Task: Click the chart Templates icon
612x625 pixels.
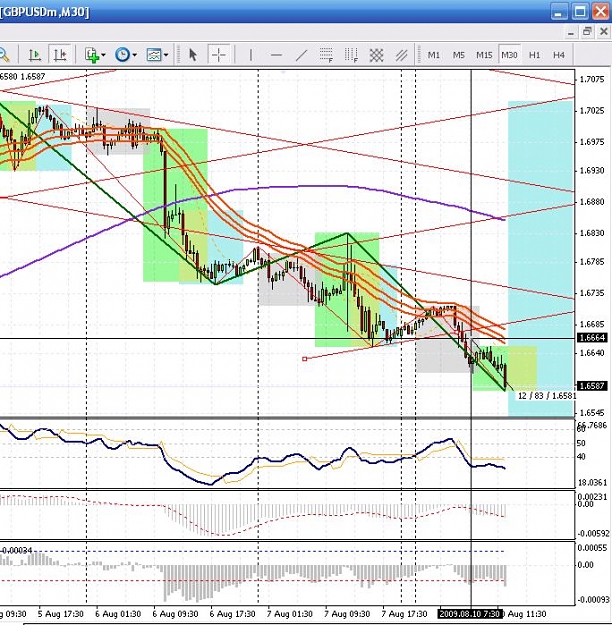Action: pyautogui.click(x=154, y=55)
